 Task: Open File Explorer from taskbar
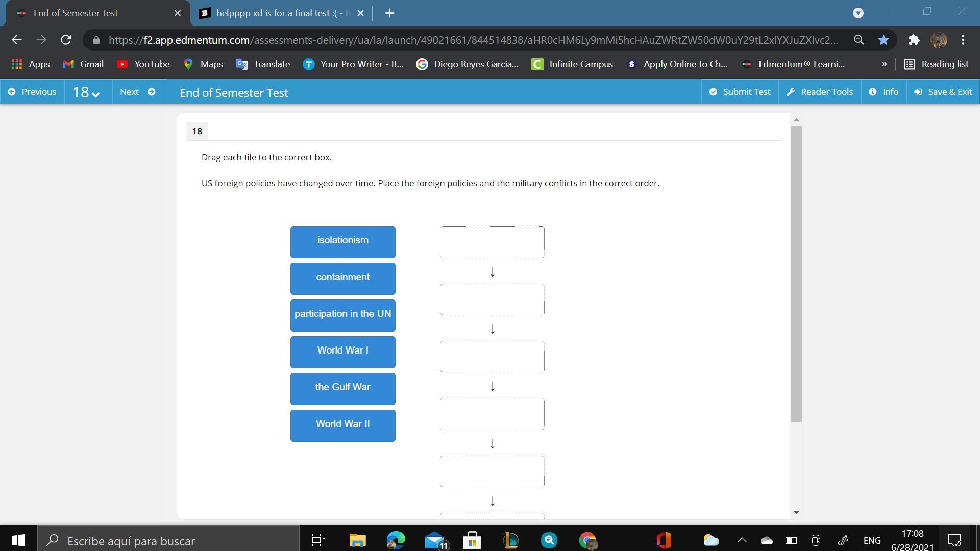357,540
